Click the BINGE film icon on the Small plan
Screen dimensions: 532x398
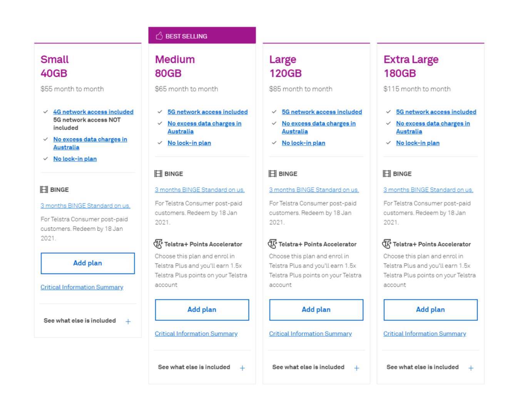[44, 190]
